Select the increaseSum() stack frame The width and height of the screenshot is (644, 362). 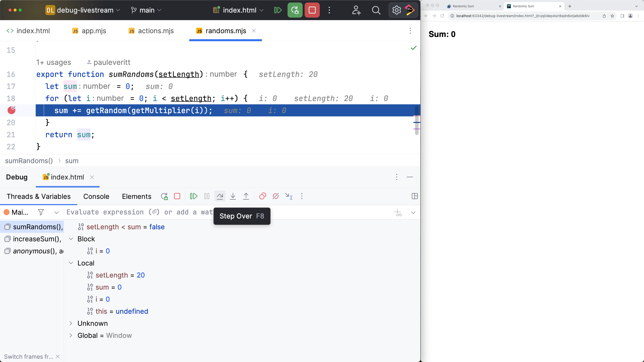[37, 239]
